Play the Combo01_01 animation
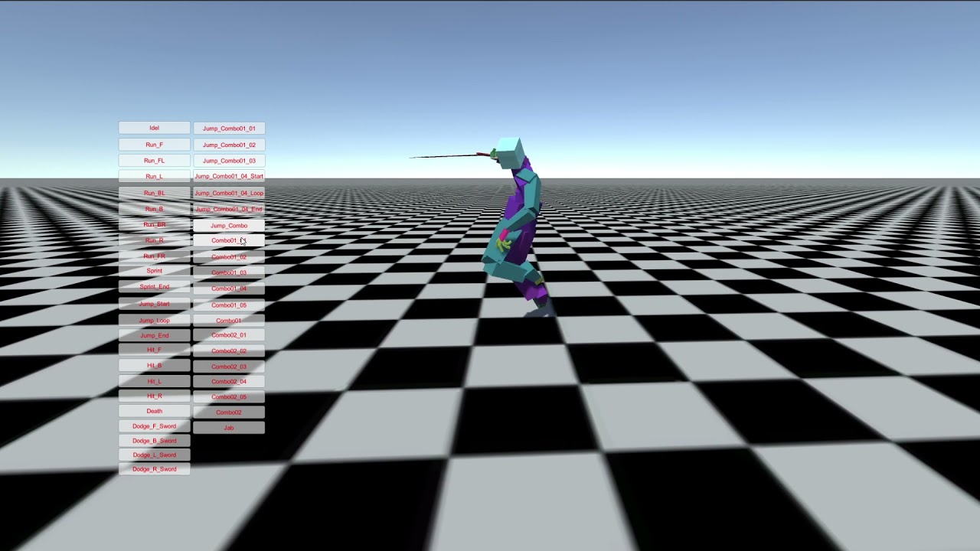980x551 pixels. pos(229,240)
